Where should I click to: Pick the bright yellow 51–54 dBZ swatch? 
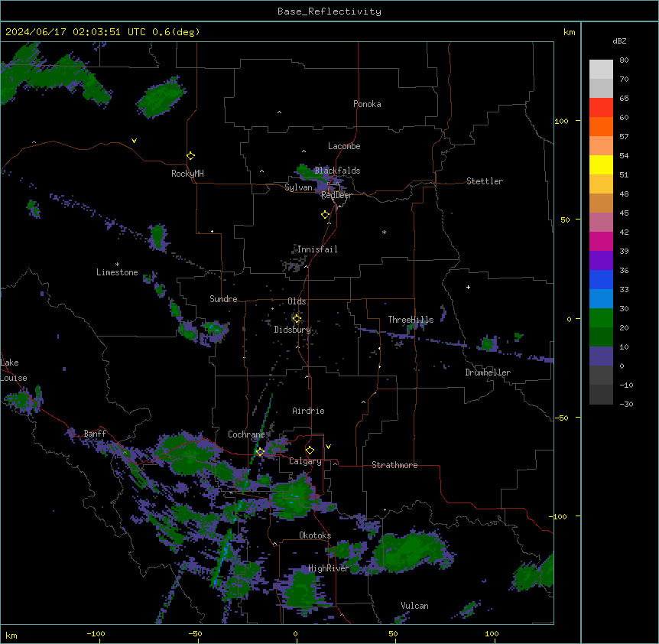(601, 164)
